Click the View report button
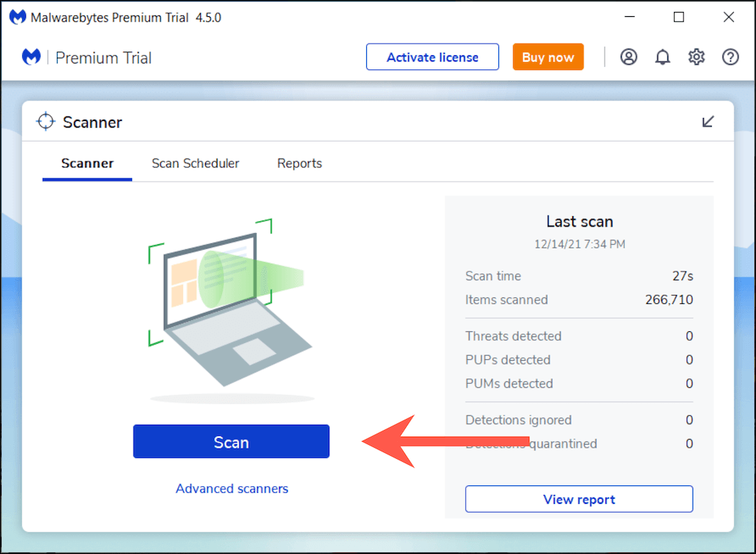Image resolution: width=756 pixels, height=554 pixels. (579, 499)
